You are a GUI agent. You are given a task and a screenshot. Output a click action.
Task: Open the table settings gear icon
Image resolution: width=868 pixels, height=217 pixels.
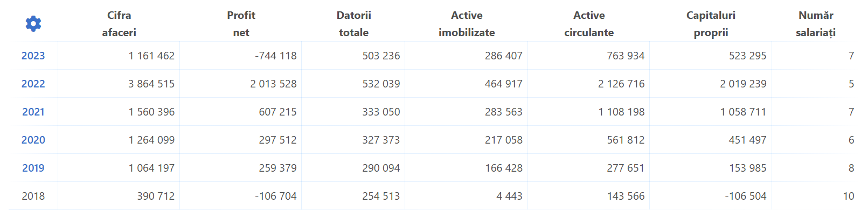(33, 24)
